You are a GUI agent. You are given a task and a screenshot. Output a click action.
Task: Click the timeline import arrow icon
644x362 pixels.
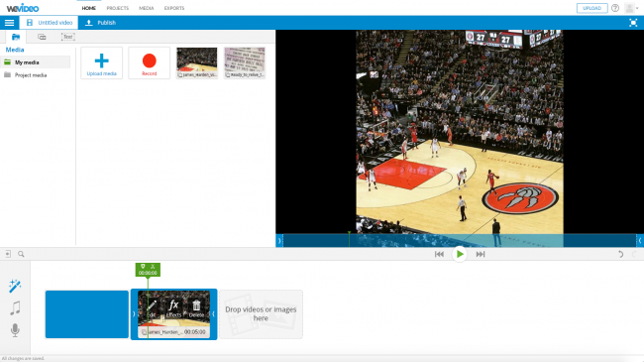[x=8, y=254]
